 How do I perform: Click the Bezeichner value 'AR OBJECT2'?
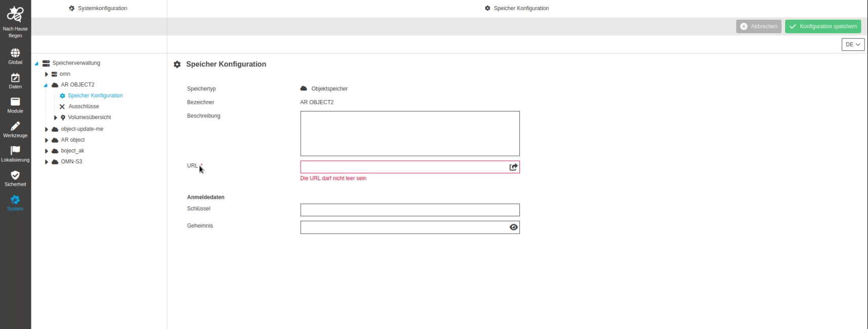pos(317,102)
